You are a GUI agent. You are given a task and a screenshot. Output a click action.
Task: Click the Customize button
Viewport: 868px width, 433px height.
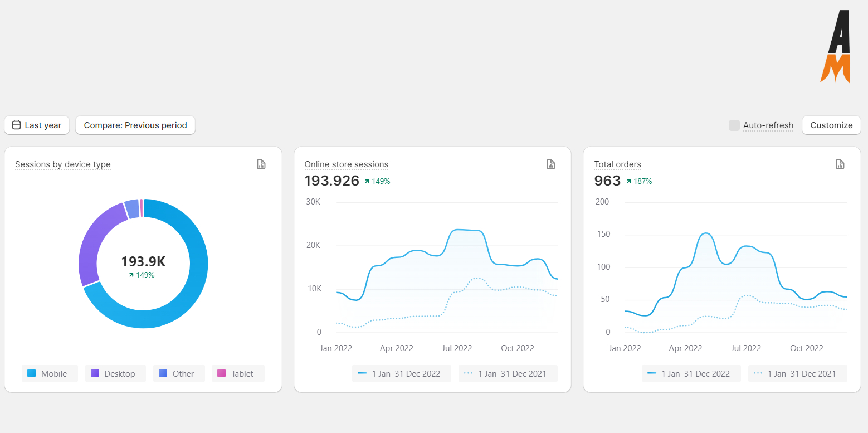pyautogui.click(x=831, y=125)
